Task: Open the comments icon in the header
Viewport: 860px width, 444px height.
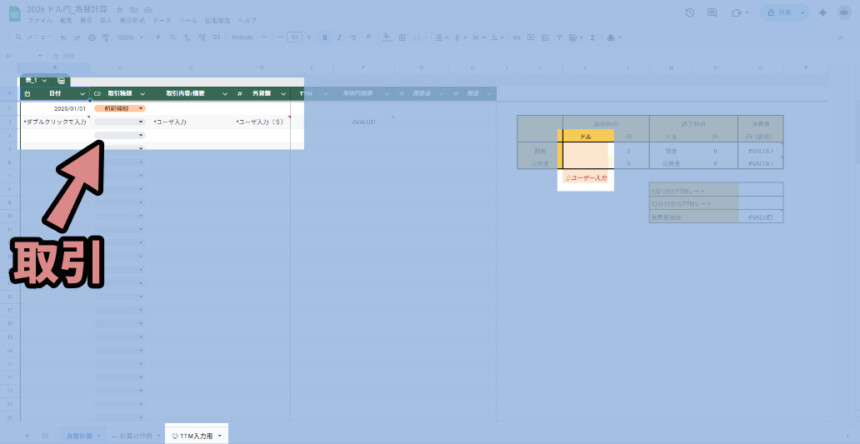Action: coord(714,12)
